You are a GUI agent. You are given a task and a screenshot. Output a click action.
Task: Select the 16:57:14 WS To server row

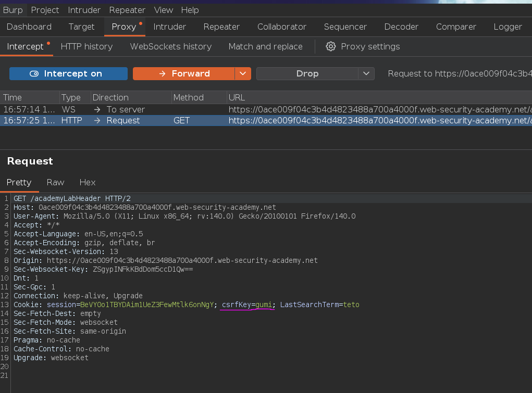pyautogui.click(x=266, y=109)
